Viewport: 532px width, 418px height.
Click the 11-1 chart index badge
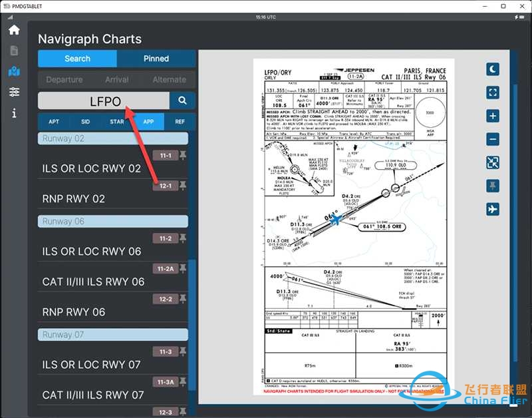[x=166, y=156]
